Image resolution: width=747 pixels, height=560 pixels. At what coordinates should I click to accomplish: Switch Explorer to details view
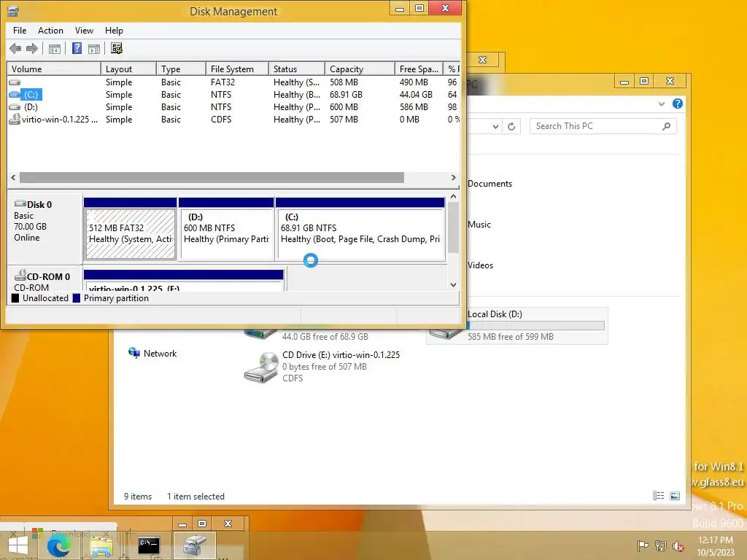pos(659,496)
